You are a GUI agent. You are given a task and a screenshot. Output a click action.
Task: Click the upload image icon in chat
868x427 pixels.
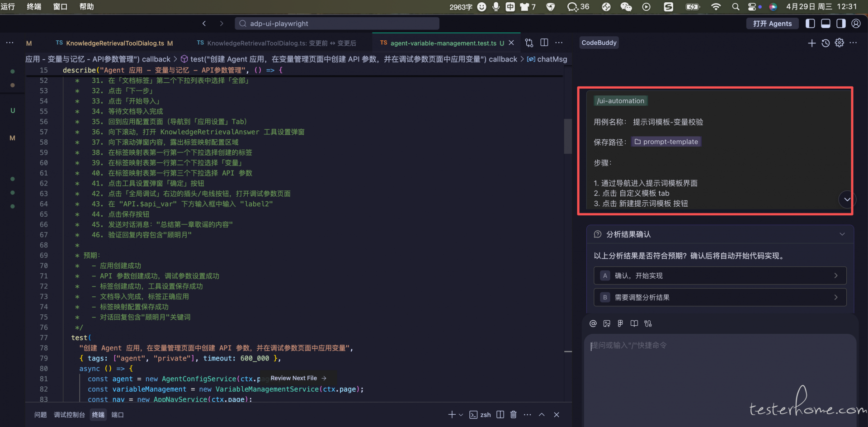coord(607,323)
